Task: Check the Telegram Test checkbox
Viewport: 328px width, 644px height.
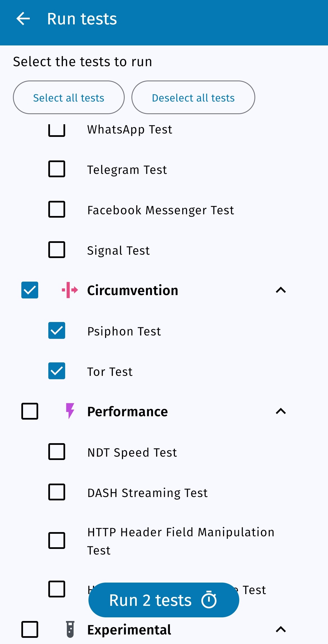Action: 57,169
